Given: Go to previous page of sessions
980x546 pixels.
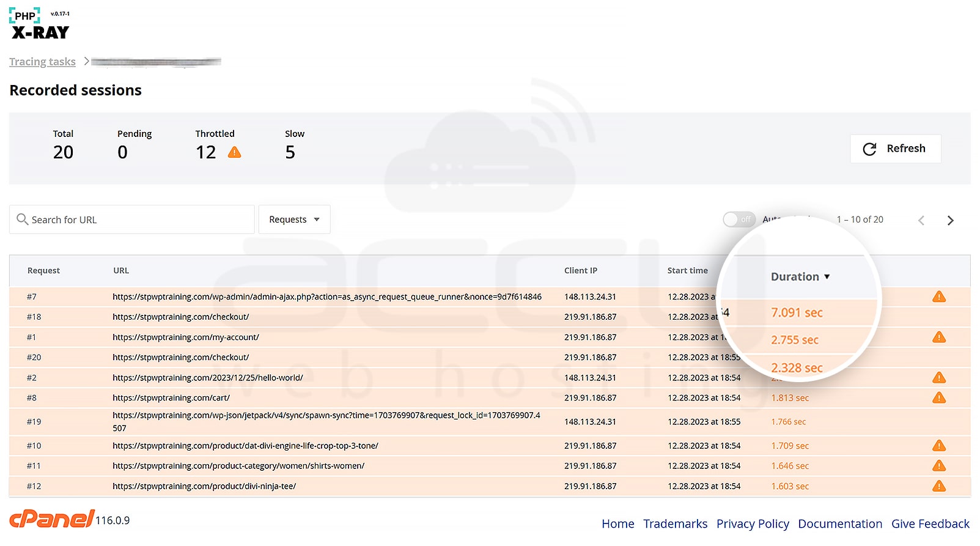Looking at the screenshot, I should pyautogui.click(x=921, y=220).
